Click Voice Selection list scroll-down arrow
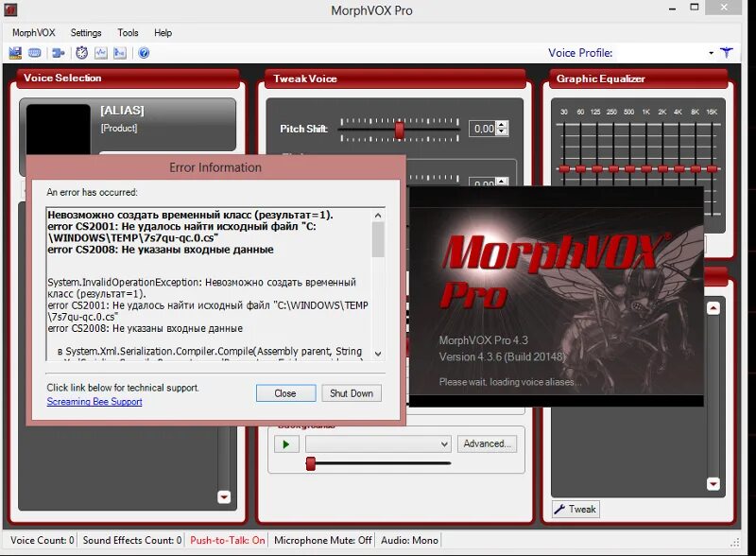 224,497
